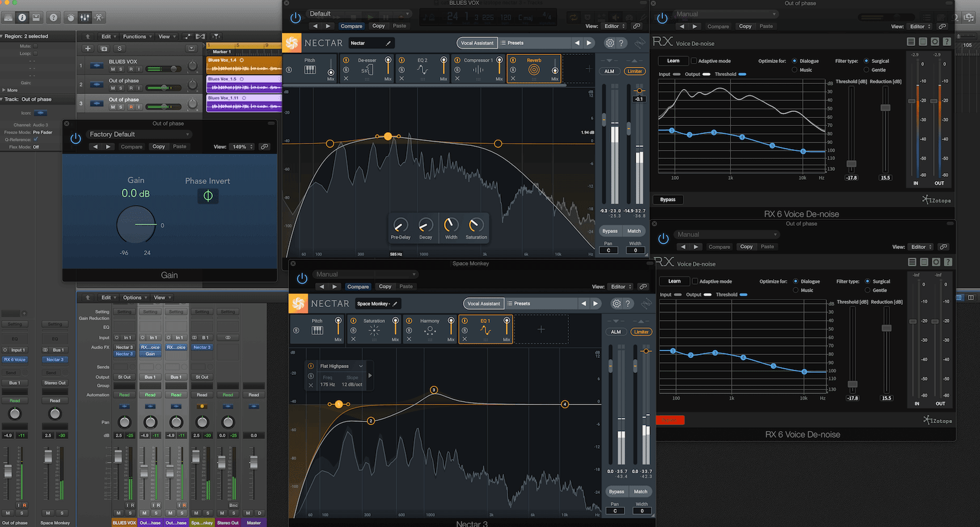Select the Pitch piano icon in BLUES VOX Nectar
This screenshot has width=980, height=527.
tap(310, 70)
